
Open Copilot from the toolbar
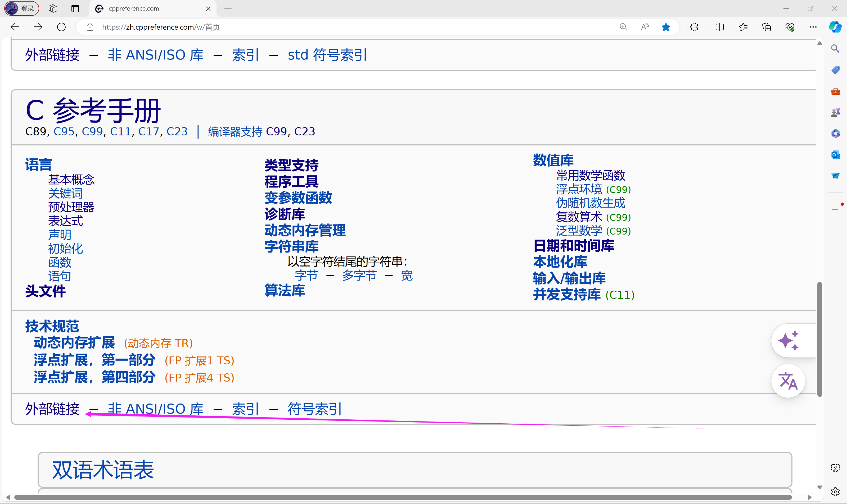(835, 27)
